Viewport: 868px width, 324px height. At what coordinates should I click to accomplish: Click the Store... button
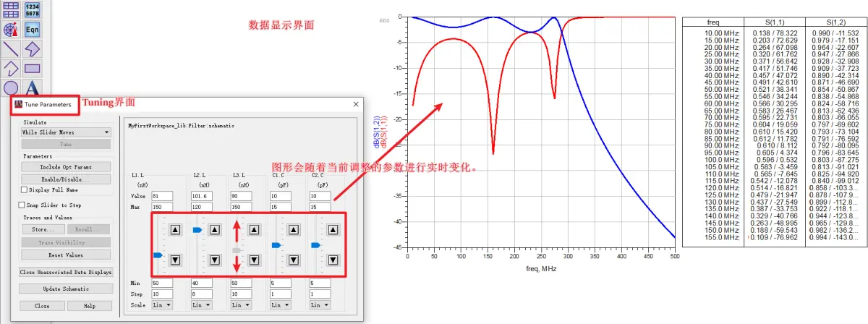(x=43, y=229)
